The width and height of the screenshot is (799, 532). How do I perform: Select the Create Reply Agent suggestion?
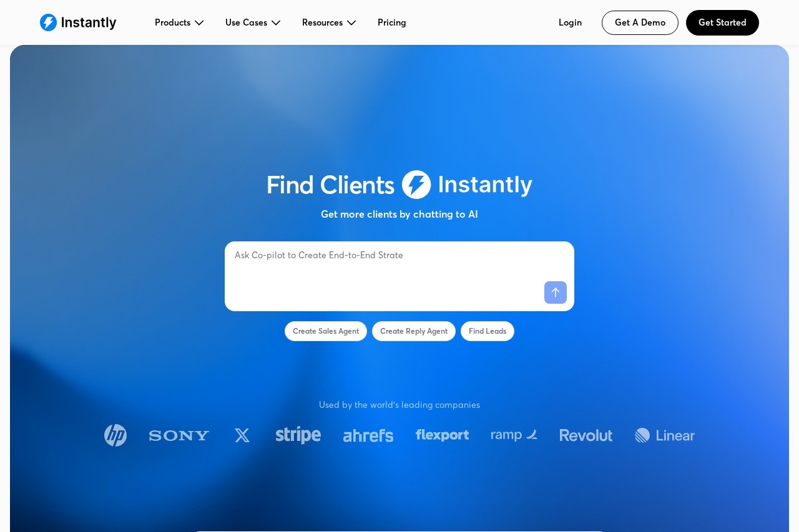tap(414, 331)
